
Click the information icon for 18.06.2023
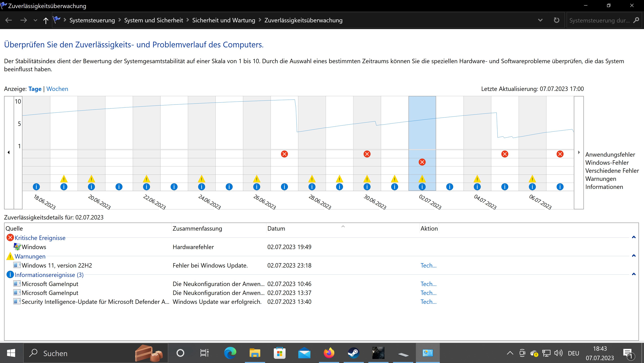coord(36,187)
